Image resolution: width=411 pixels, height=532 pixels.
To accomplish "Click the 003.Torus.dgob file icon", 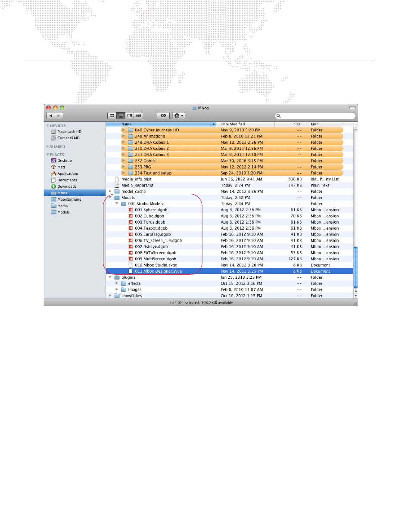I will tap(131, 222).
